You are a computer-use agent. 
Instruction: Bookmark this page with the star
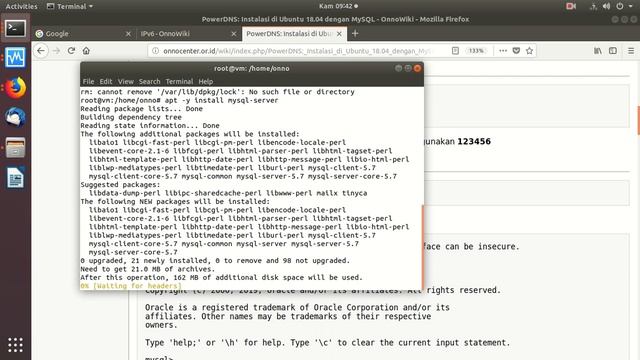[529, 51]
